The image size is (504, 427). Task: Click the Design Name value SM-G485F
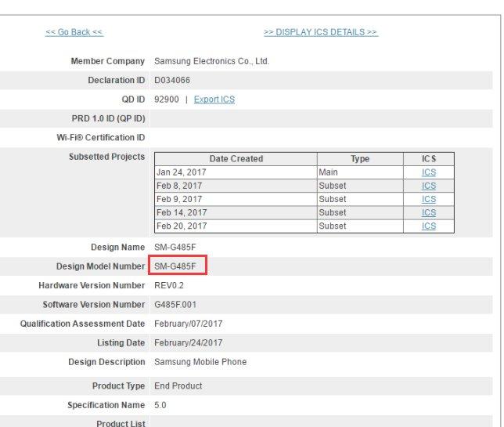click(175, 247)
